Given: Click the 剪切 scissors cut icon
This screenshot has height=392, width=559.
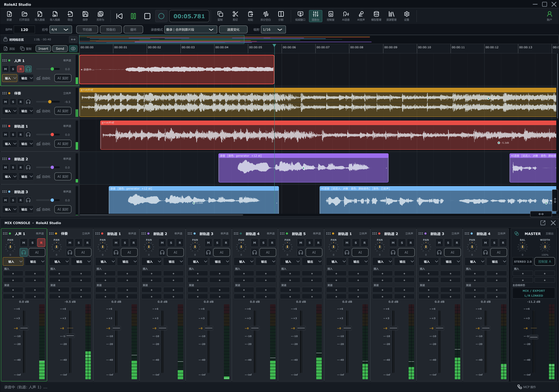Looking at the screenshot, I should [x=235, y=16].
